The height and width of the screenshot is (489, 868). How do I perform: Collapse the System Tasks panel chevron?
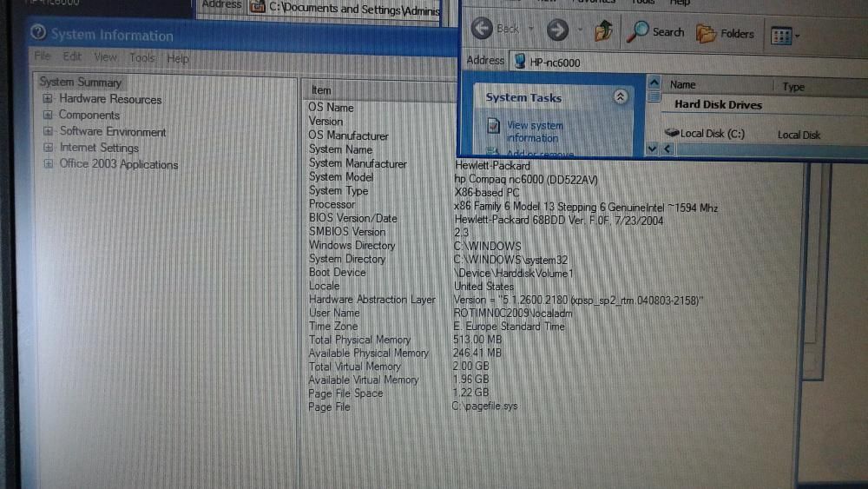pos(621,97)
